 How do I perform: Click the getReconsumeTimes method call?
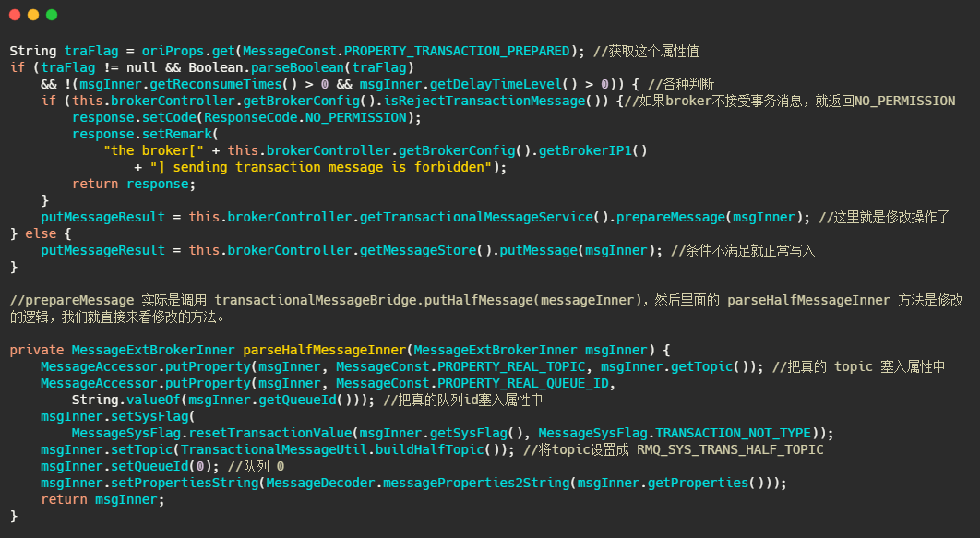point(216,84)
